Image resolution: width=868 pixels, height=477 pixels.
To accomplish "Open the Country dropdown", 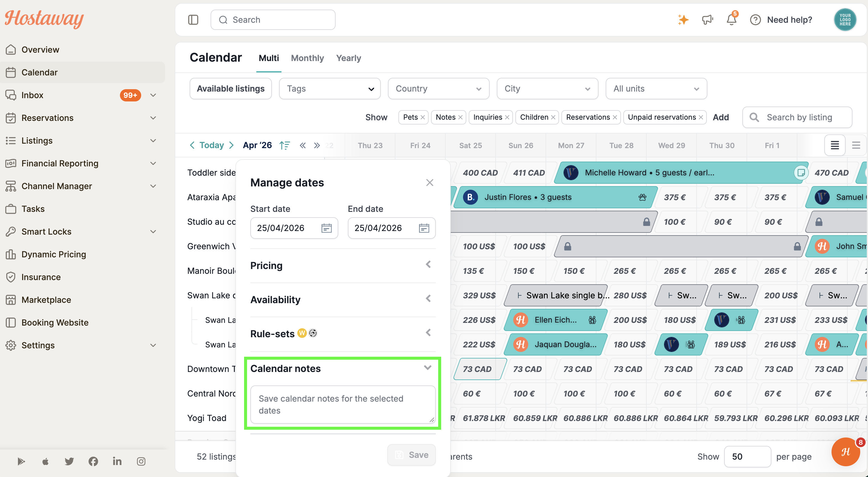I will click(438, 89).
